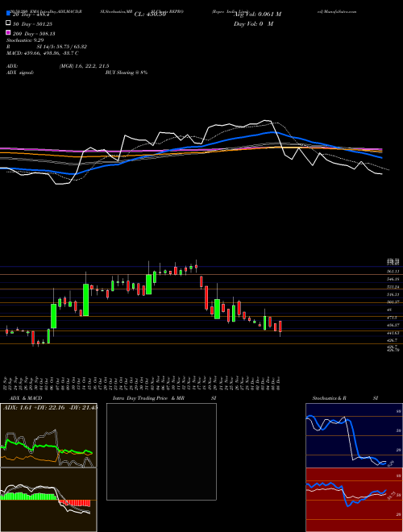Click the white 50 Day EMA legend swatch
Image resolution: width=403 pixels, height=532 pixels.
point(8,23)
